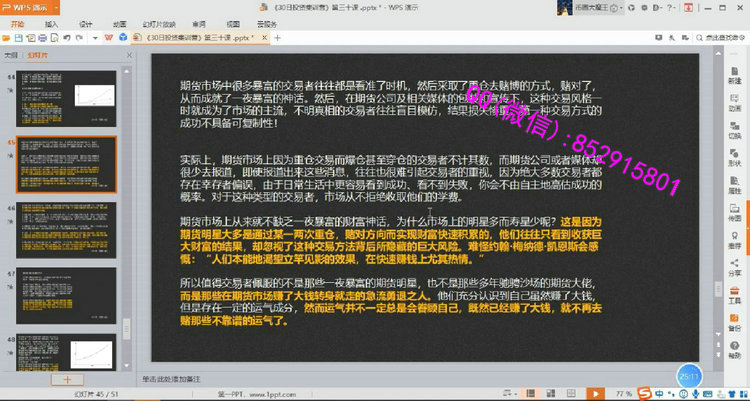
Task: Open the help question mark dropdown
Action: coord(671,8)
